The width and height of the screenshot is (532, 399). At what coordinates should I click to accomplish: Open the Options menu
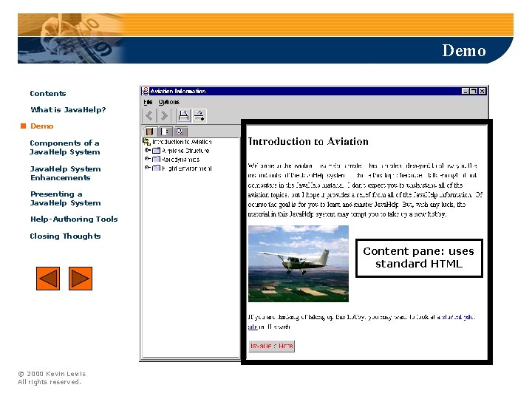pos(168,102)
